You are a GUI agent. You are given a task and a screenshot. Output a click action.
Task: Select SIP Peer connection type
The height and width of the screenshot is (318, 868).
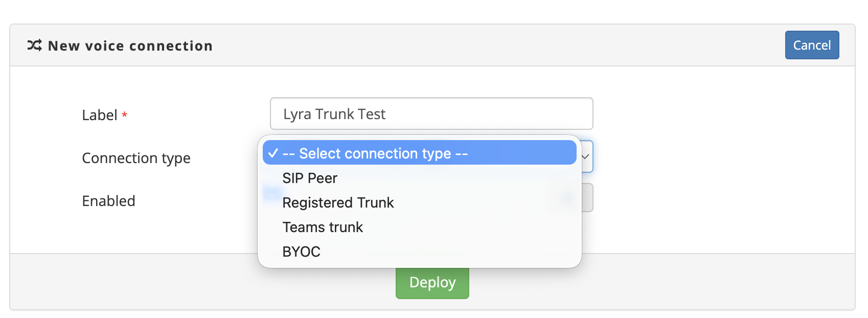coord(310,178)
